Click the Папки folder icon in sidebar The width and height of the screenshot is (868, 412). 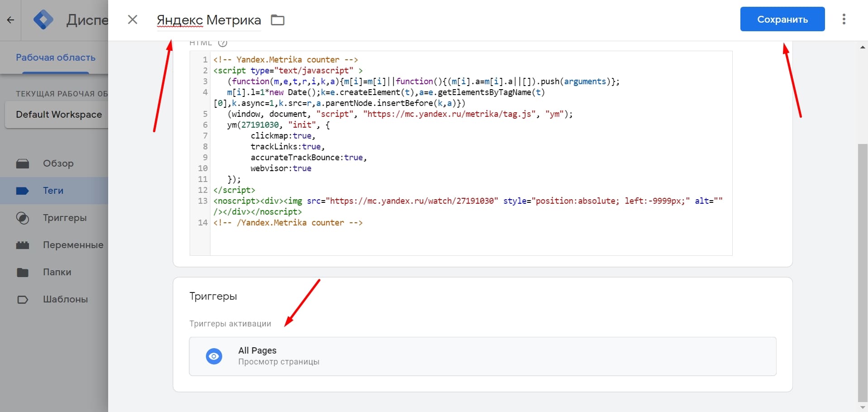(23, 272)
